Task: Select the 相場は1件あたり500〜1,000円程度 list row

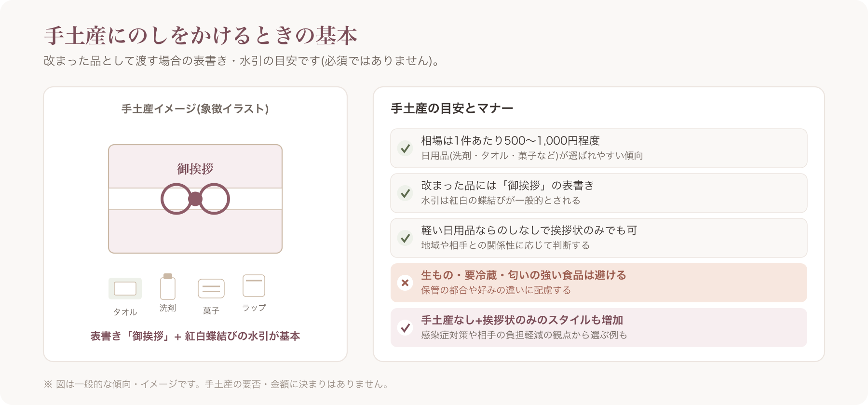Action: (x=599, y=148)
